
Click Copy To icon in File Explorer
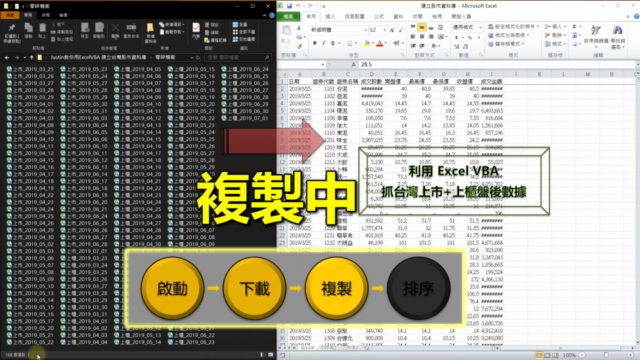coord(99,31)
